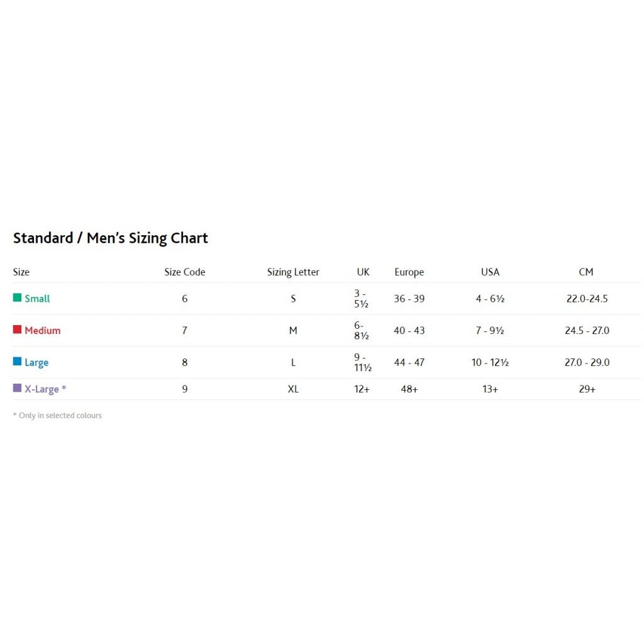Click the green Small color swatch
This screenshot has height=644, width=644.
[17, 298]
